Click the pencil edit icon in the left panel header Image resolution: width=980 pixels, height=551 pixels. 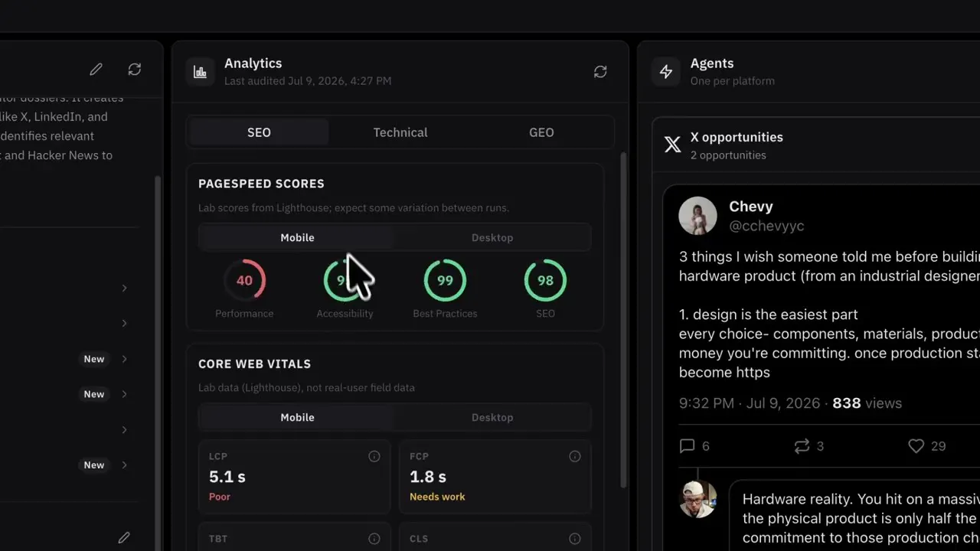coord(96,70)
